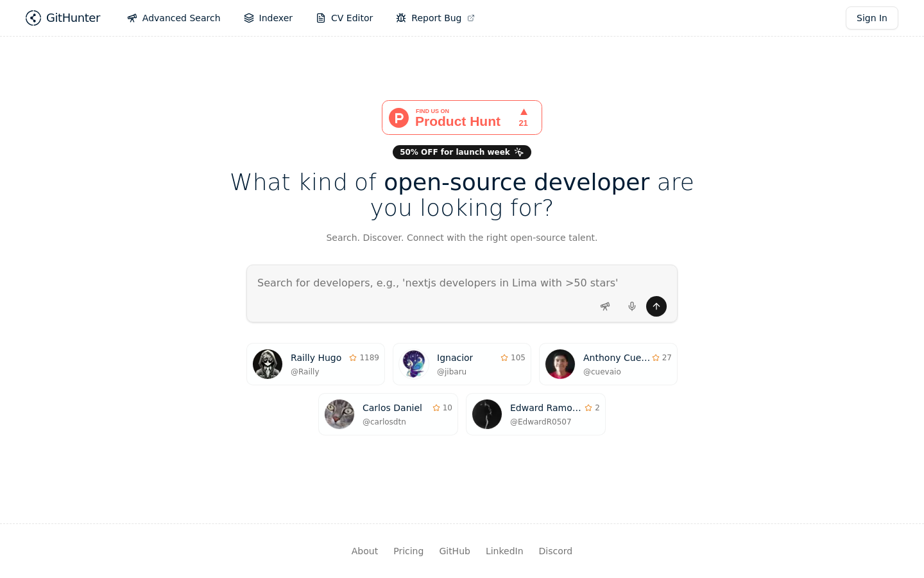Click the @jibaru avatar image
Screen dimensions: 924x578
point(414,364)
